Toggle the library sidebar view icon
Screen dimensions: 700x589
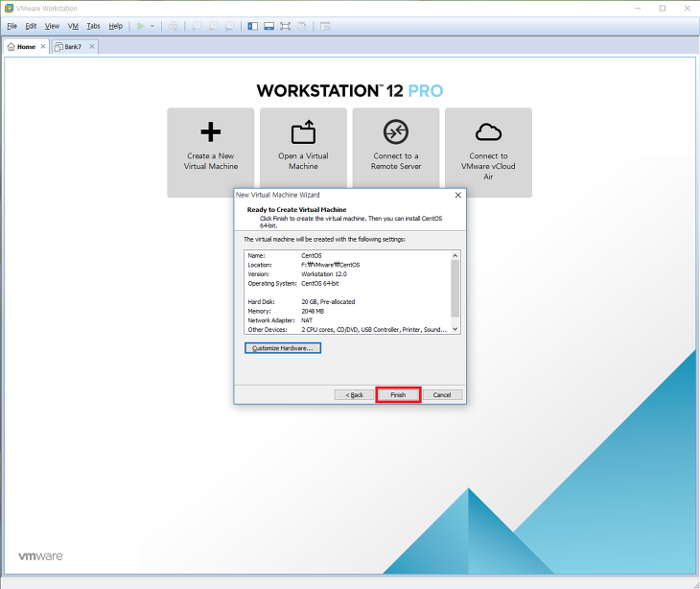point(253,26)
